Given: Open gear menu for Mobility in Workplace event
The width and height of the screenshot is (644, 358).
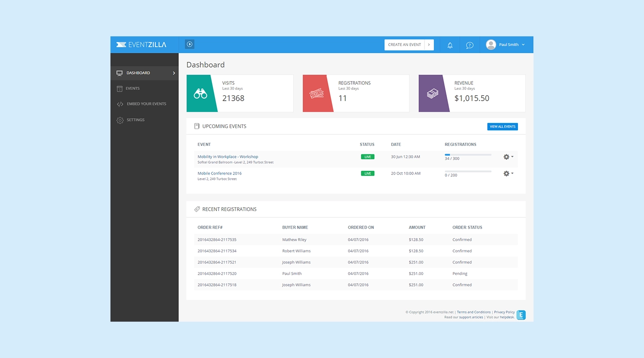Looking at the screenshot, I should point(507,157).
